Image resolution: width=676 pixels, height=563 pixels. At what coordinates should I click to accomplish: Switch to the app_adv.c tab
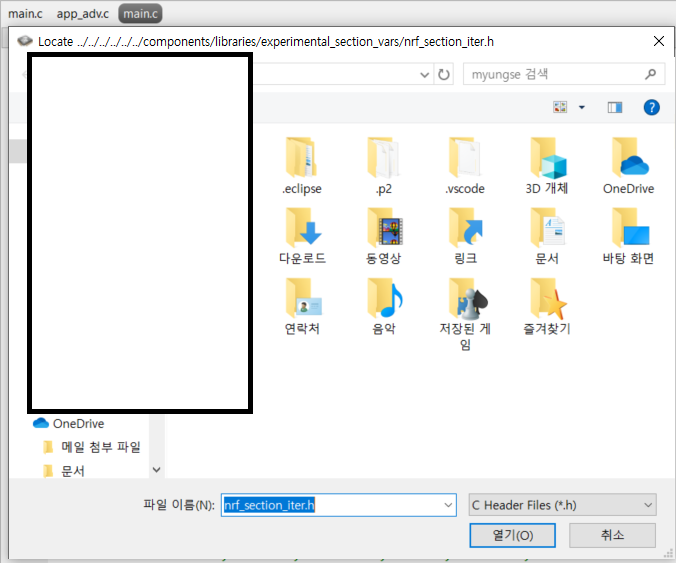pos(83,14)
